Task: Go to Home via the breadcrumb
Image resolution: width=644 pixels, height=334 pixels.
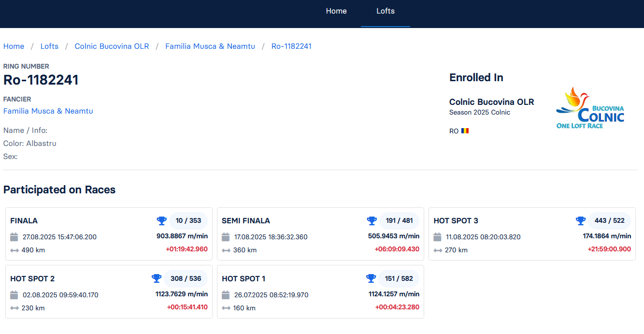Action: tap(14, 46)
